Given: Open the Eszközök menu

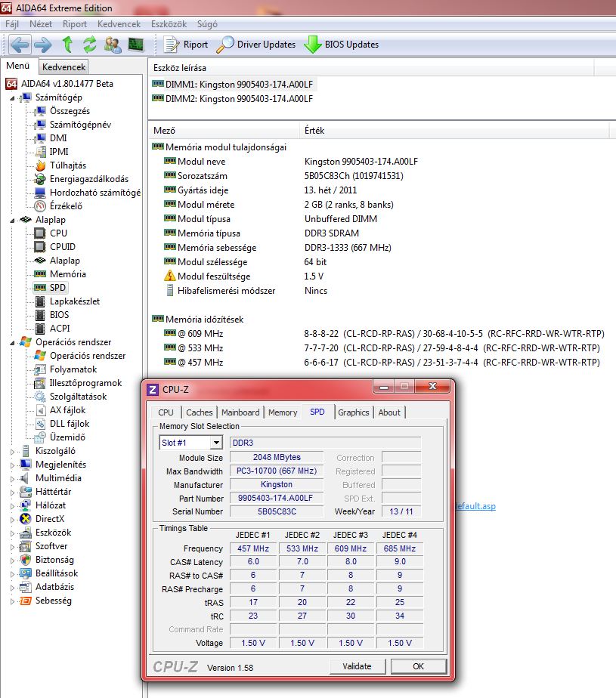Looking at the screenshot, I should tap(169, 24).
